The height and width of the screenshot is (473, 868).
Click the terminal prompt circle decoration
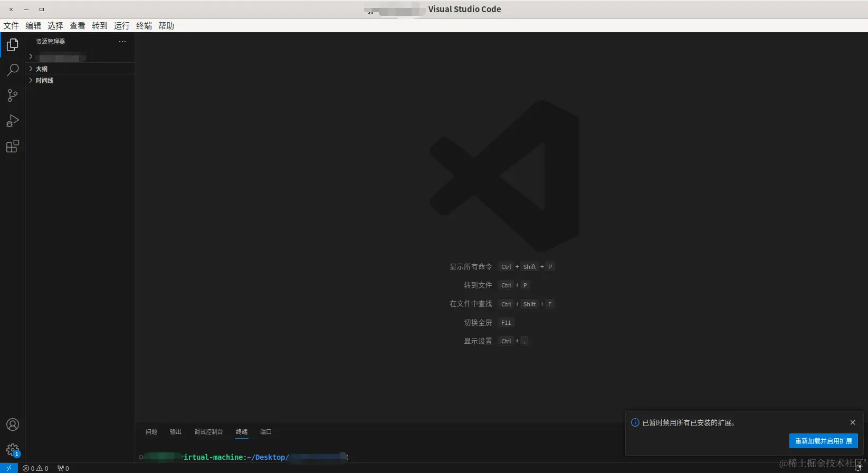tap(141, 457)
